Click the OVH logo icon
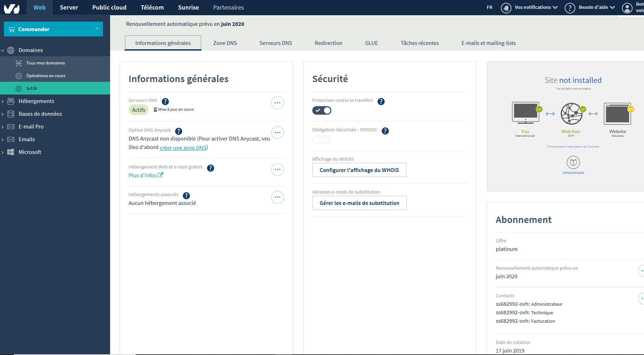Image resolution: width=644 pixels, height=355 pixels. [12, 8]
